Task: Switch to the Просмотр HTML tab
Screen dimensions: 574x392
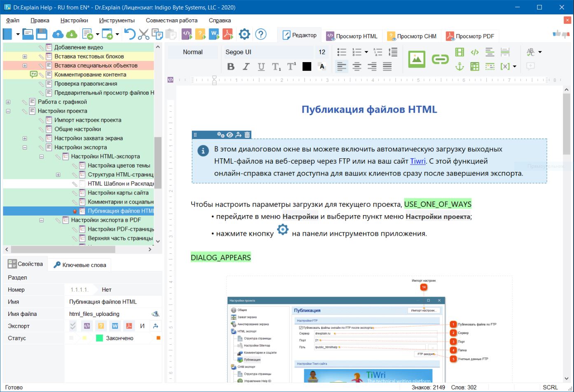Action: coord(352,36)
